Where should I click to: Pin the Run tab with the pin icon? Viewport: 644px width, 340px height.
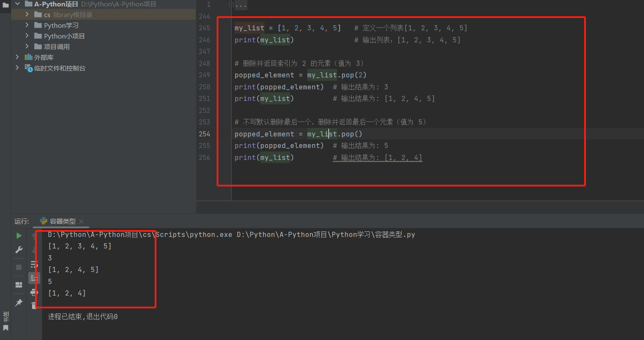(x=19, y=303)
